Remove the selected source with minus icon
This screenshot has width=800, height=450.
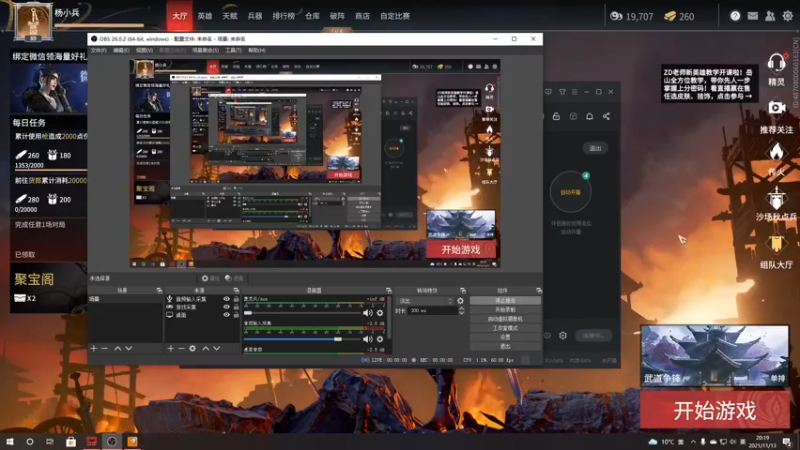pyautogui.click(x=181, y=348)
